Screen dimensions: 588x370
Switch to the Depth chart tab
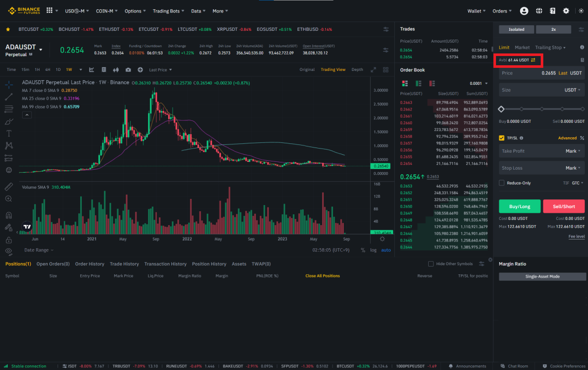tap(357, 70)
